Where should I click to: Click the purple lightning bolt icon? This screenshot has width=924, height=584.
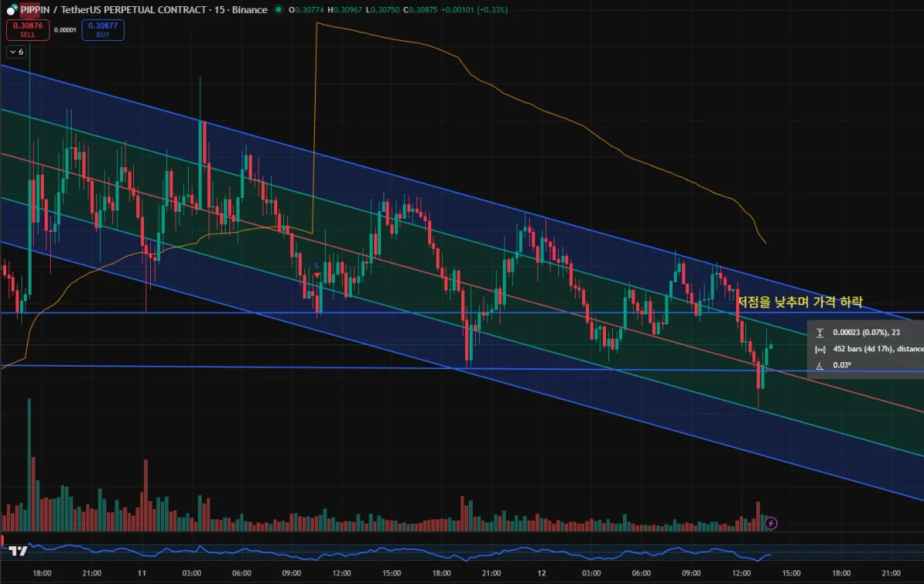pyautogui.click(x=771, y=523)
